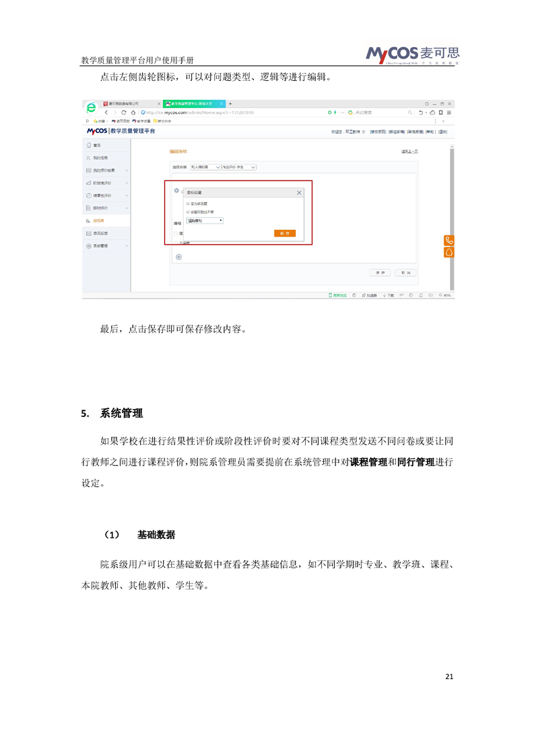Click the bottom 保存 button
534x756 pixels.
380,273
